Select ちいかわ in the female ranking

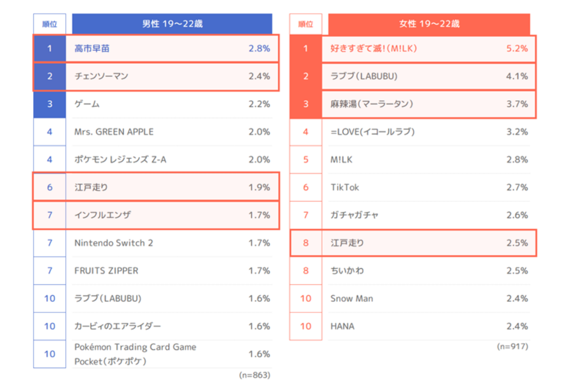point(347,270)
